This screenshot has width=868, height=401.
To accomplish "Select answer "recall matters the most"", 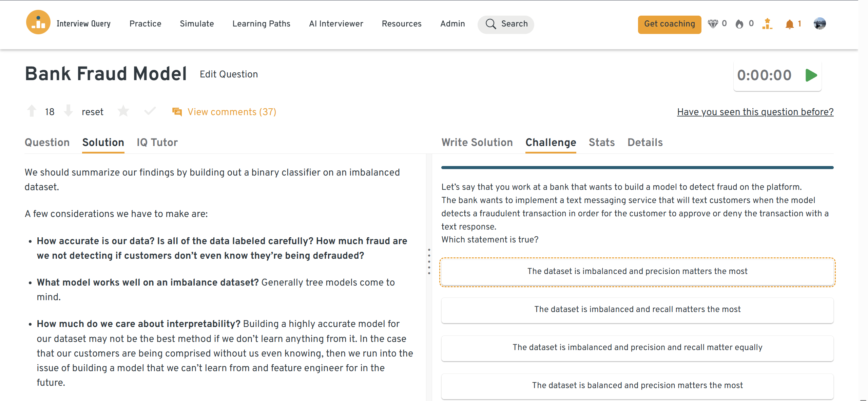I will coord(637,309).
